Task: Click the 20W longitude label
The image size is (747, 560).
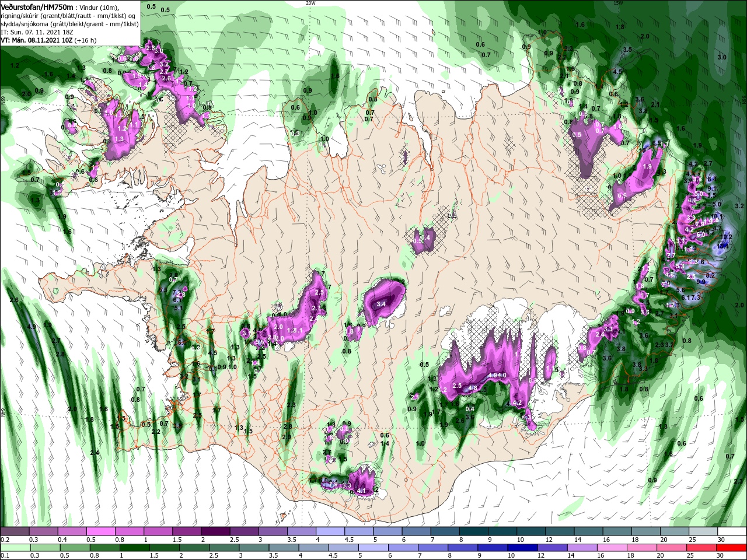Action: point(310,2)
